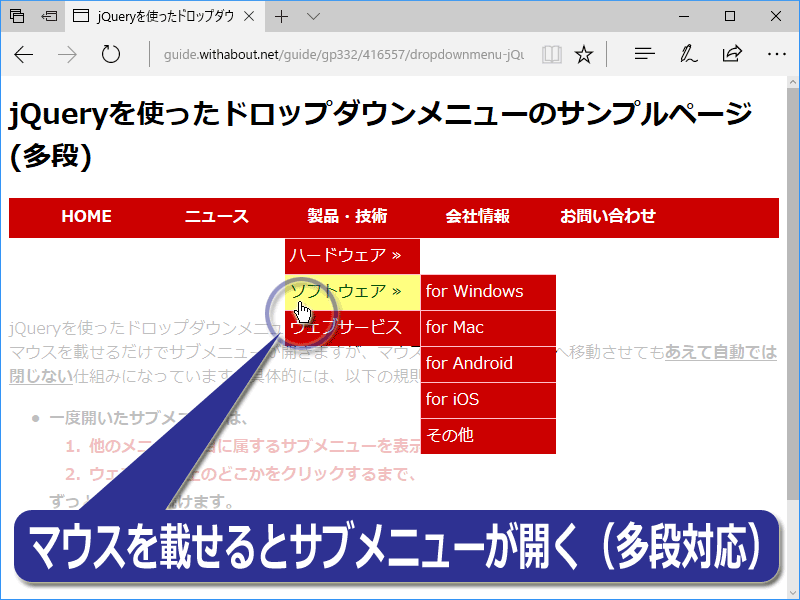This screenshot has width=800, height=600.
Task: Click the Make a Web Note pen icon
Action: coord(689,54)
